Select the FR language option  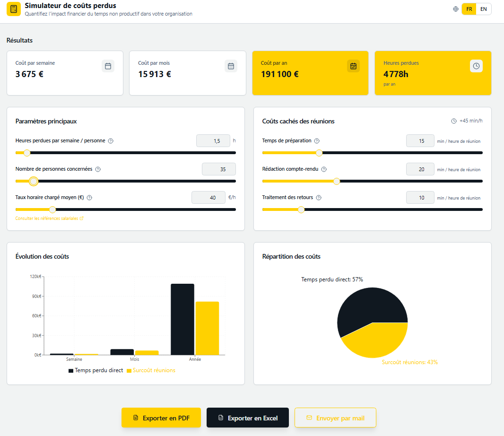tap(469, 9)
